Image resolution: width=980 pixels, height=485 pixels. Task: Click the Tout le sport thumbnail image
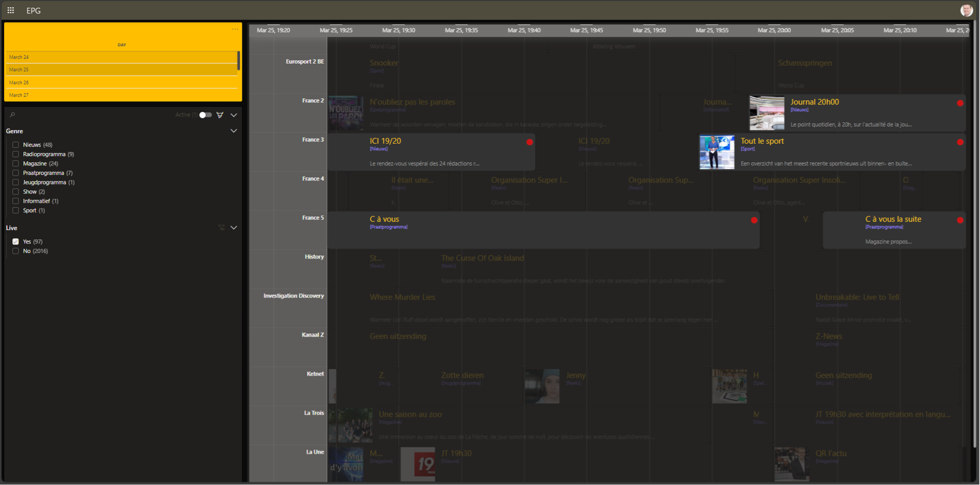(716, 152)
